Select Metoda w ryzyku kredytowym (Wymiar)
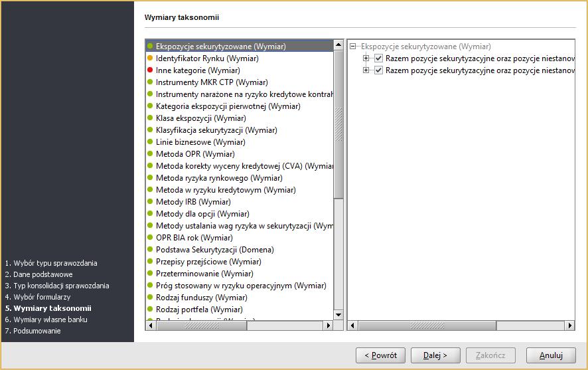This screenshot has height=370, width=588. pos(240,190)
